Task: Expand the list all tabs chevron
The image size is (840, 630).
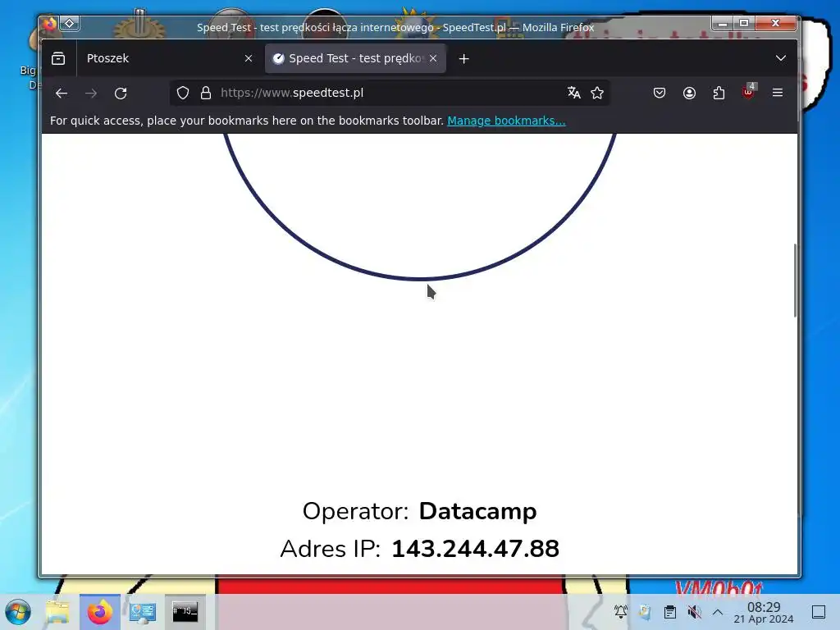Action: (x=781, y=58)
